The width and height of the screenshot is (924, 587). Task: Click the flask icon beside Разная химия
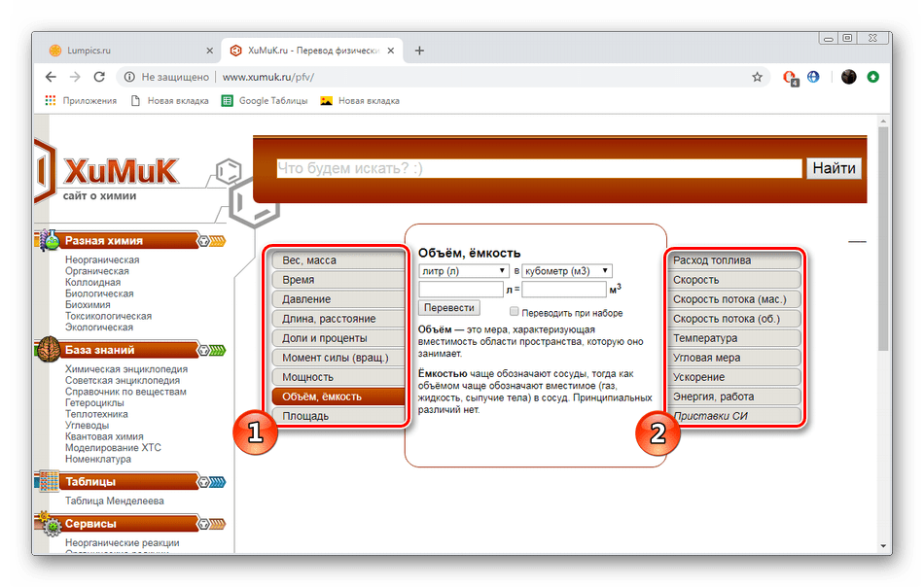(x=50, y=240)
